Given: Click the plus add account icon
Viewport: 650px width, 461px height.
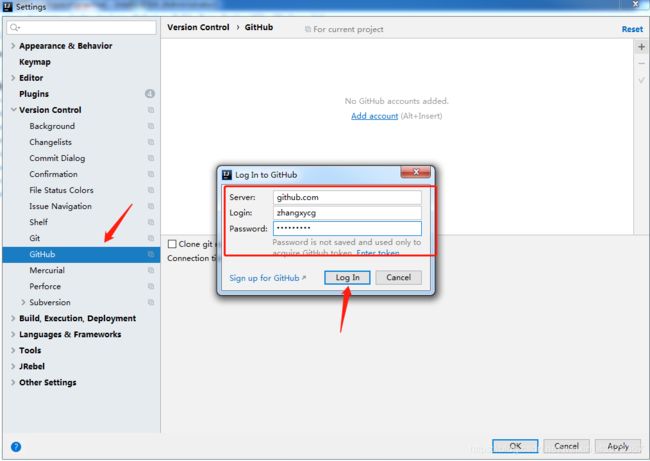Looking at the screenshot, I should (641, 47).
